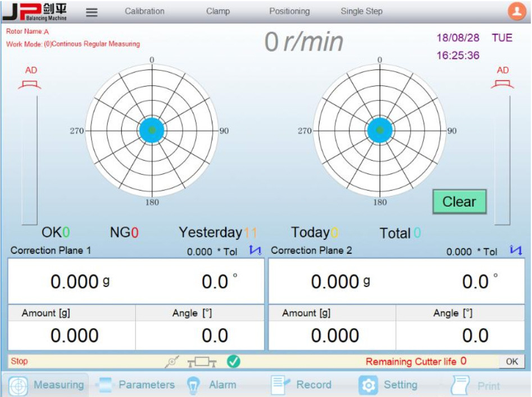
Task: Select the Positioning menu item
Action: (289, 11)
